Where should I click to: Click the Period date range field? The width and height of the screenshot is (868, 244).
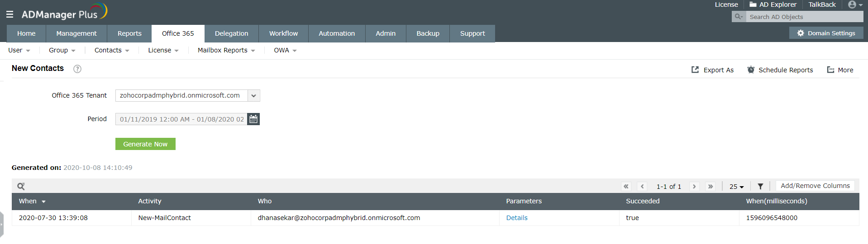tap(181, 119)
